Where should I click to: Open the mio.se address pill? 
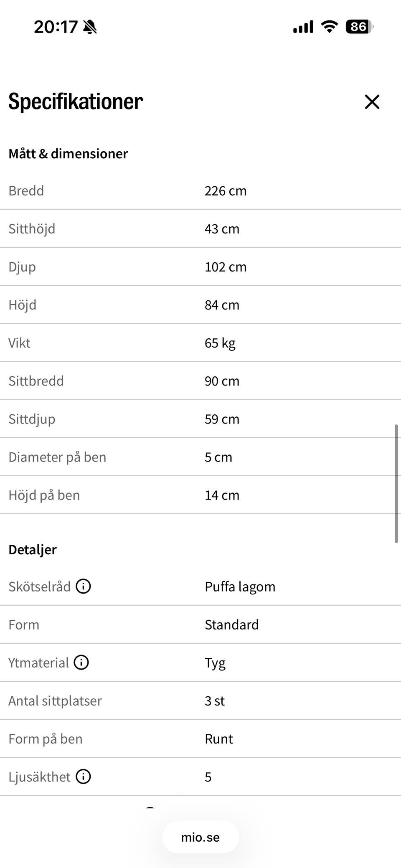(x=200, y=837)
